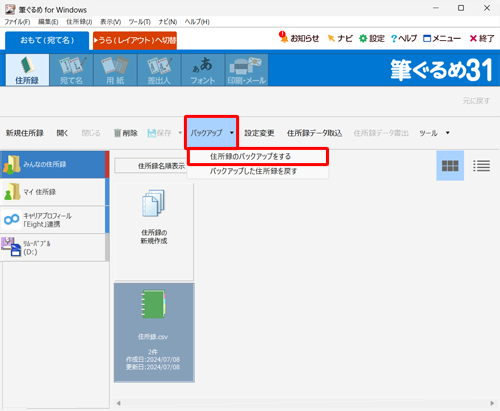The image size is (500, 411).
Task: Expand the ツール dropdown arrow
Action: (x=448, y=133)
